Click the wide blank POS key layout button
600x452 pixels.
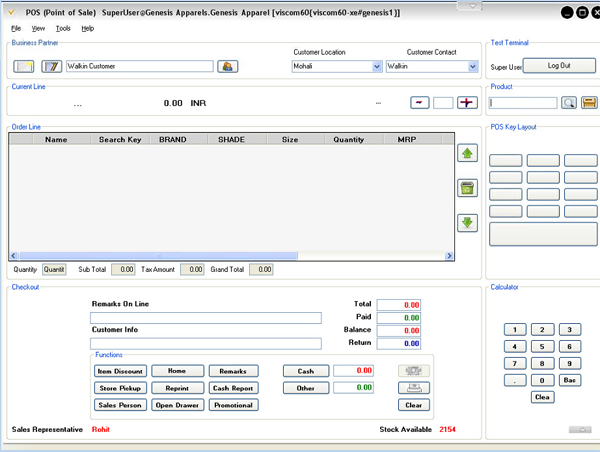[x=543, y=234]
